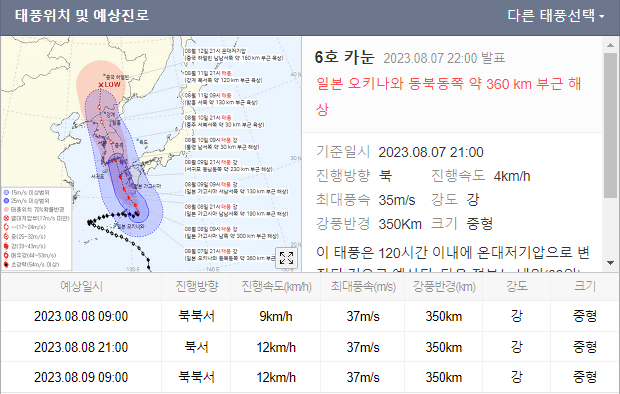Click the info panel scrollbar thumb
Screen dimensions: 620x394
[x=611, y=125]
